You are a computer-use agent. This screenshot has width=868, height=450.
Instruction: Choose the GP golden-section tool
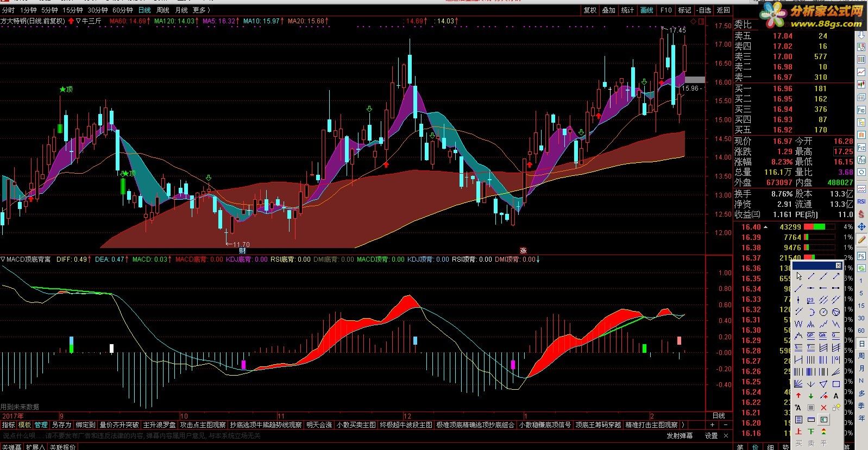click(811, 335)
